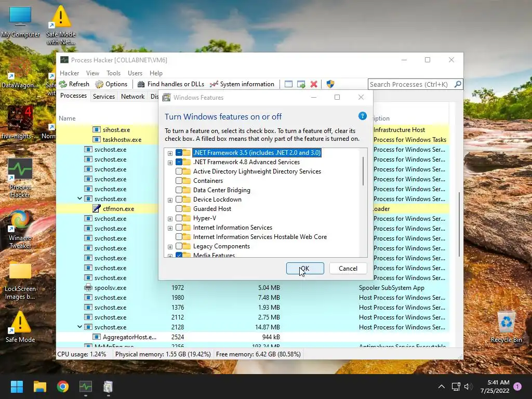Select the Process Hacker desktop shortcut

click(20, 178)
